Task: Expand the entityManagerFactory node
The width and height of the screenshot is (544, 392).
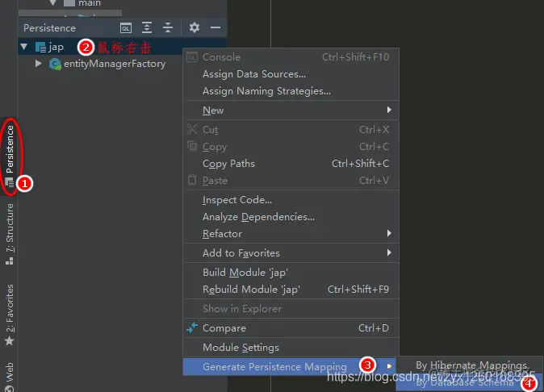Action: click(39, 64)
